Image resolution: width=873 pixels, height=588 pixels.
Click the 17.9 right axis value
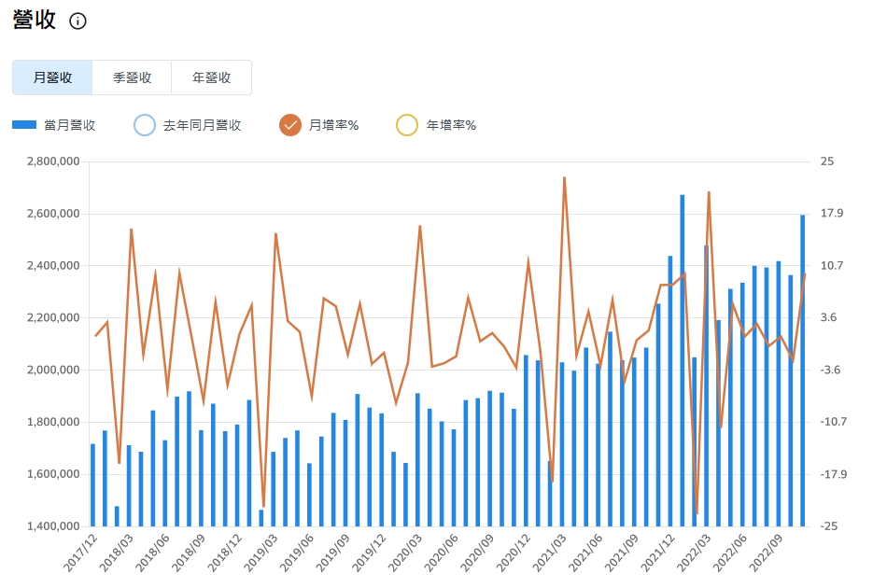832,213
